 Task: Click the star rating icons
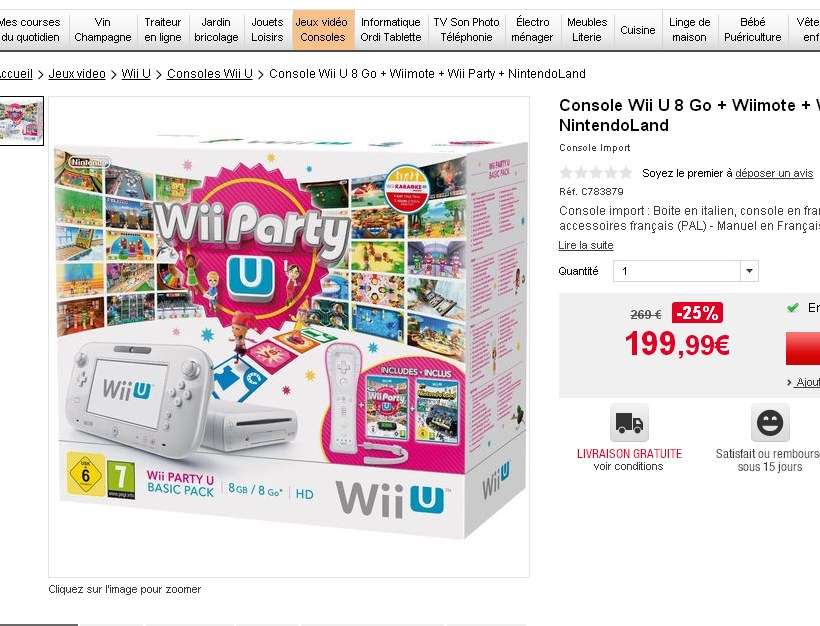[x=596, y=173]
